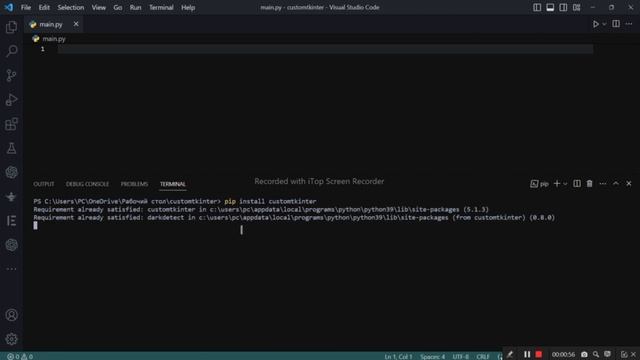The width and height of the screenshot is (640, 360).
Task: Click Ln 1, Col 1 in status bar
Action: coord(398,356)
